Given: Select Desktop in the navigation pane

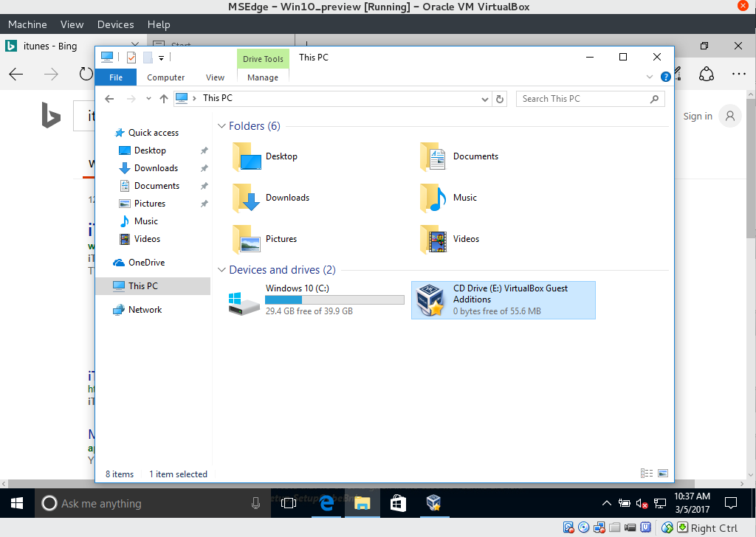Looking at the screenshot, I should point(150,150).
